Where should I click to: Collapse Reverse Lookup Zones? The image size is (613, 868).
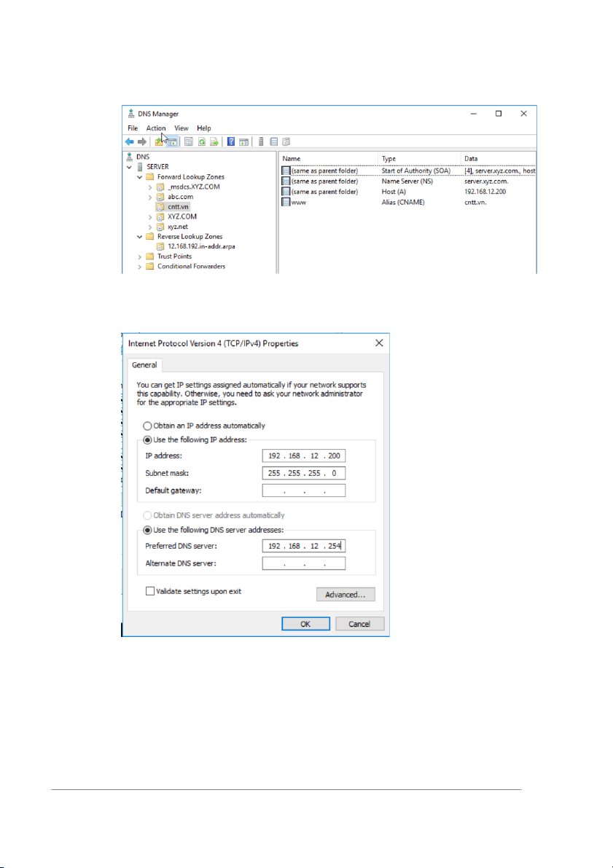pyautogui.click(x=139, y=236)
